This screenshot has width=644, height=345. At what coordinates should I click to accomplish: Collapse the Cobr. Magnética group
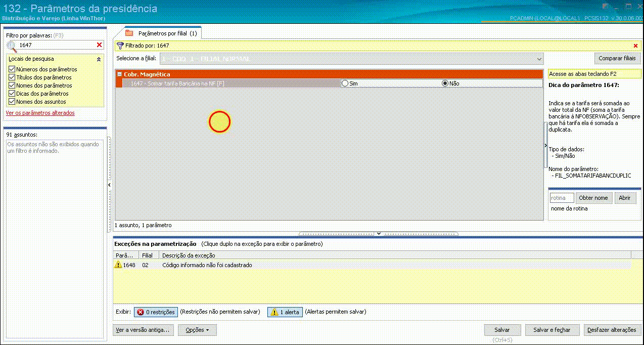[x=119, y=74]
